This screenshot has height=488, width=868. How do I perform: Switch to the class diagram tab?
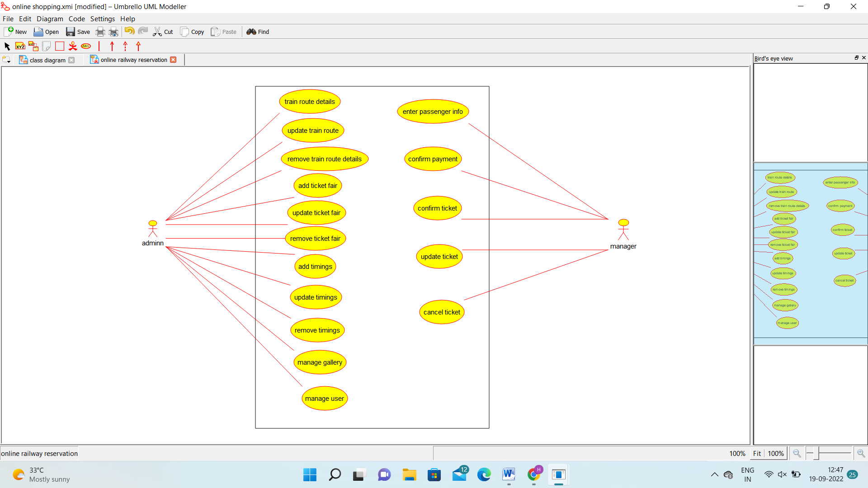(47, 60)
